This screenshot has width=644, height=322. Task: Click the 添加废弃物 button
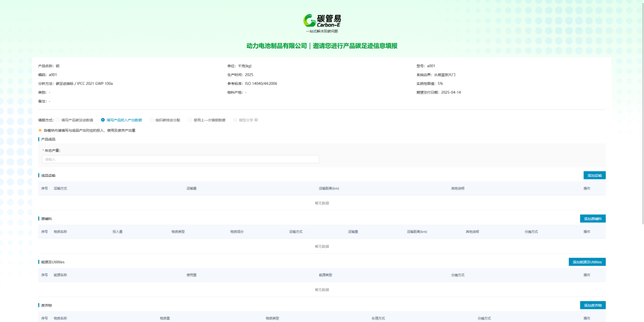(x=592, y=305)
